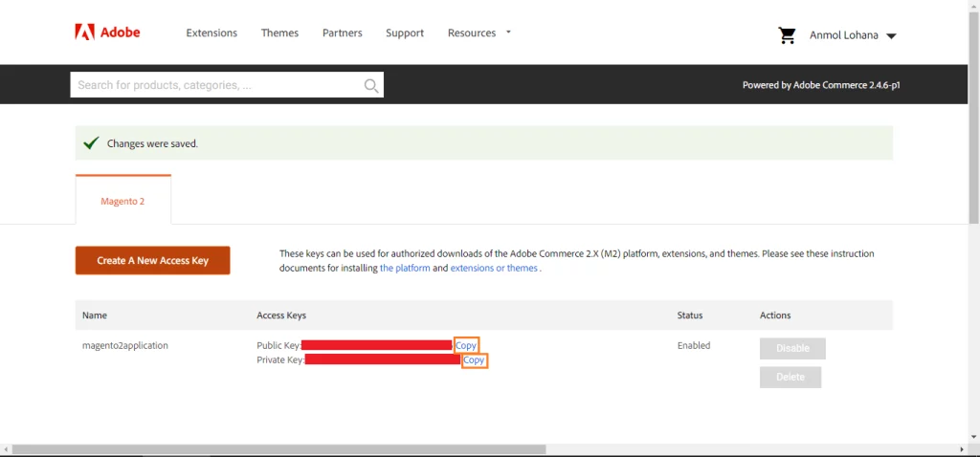Delete the magento2application access key
The height and width of the screenshot is (457, 980).
coord(790,377)
